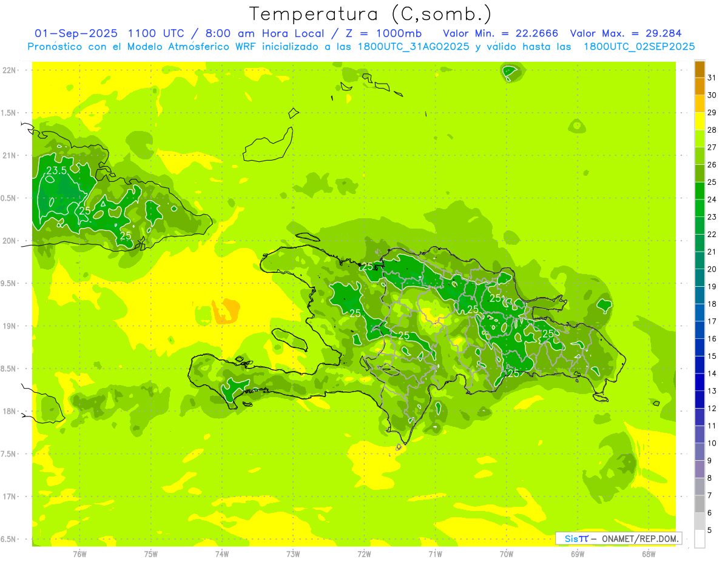Click the "22N" latitude axis label

click(x=9, y=70)
